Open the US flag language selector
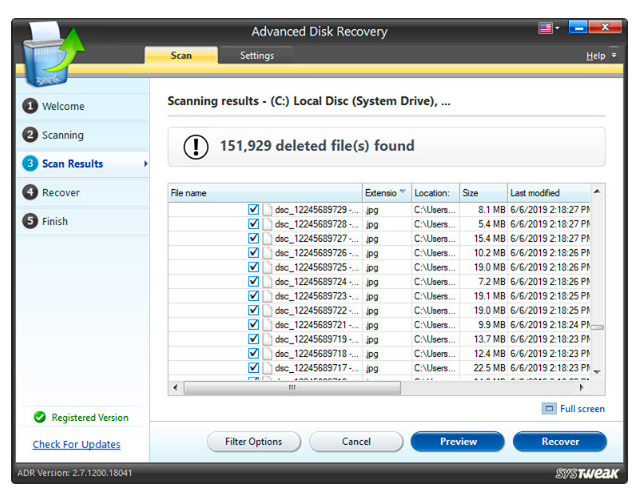 tap(545, 28)
